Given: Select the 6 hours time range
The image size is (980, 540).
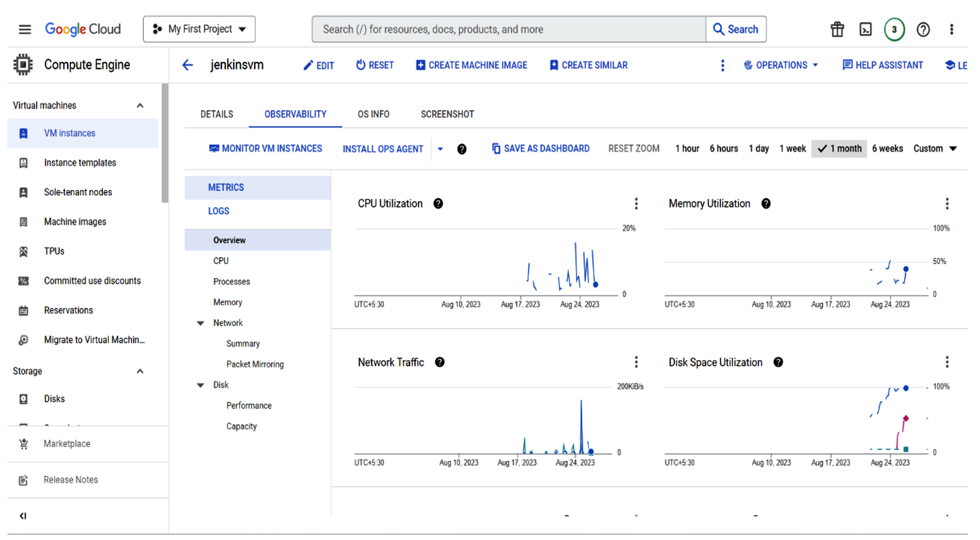Looking at the screenshot, I should pyautogui.click(x=724, y=149).
